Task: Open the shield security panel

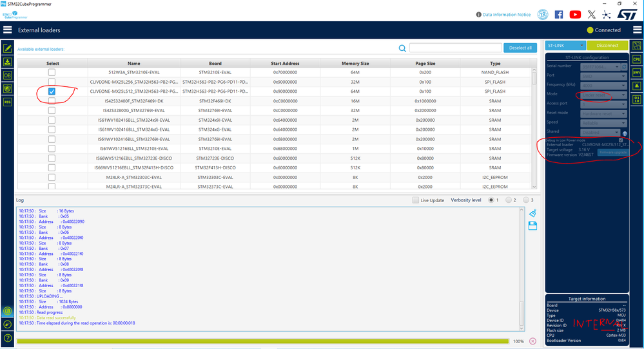Action: point(7,89)
